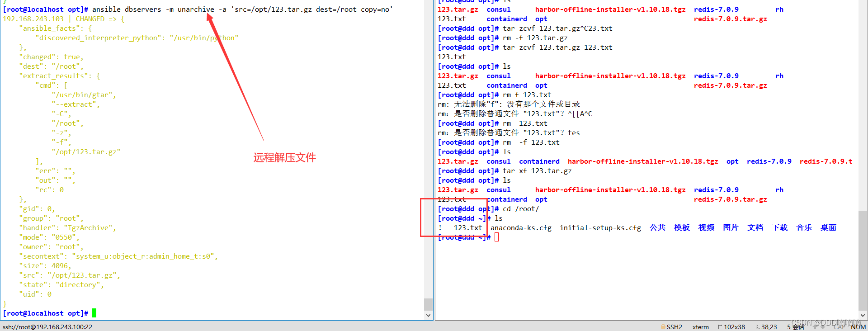Click the '--extract' argument line
This screenshot has height=331, width=868.
pyautogui.click(x=75, y=104)
